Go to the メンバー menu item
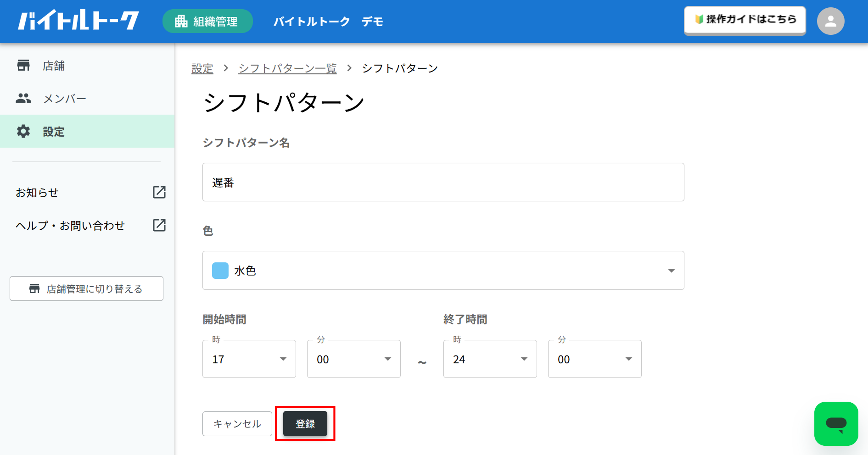The width and height of the screenshot is (868, 455). (x=87, y=98)
